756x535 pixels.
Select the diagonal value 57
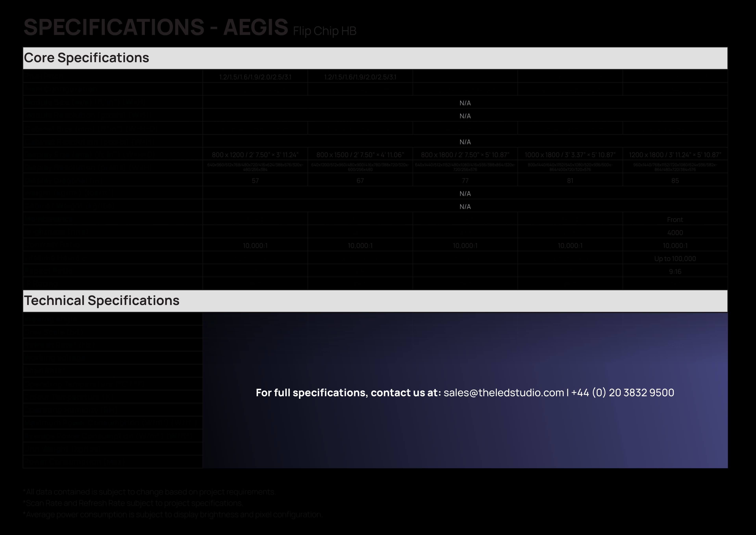(x=255, y=180)
